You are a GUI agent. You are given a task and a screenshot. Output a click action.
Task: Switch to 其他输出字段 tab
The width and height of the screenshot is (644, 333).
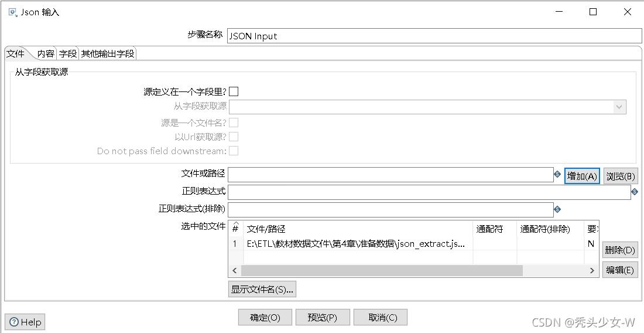point(108,53)
